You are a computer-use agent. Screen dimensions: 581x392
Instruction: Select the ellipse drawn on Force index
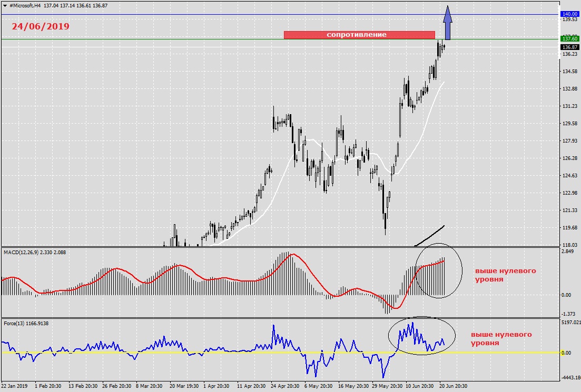click(422, 336)
